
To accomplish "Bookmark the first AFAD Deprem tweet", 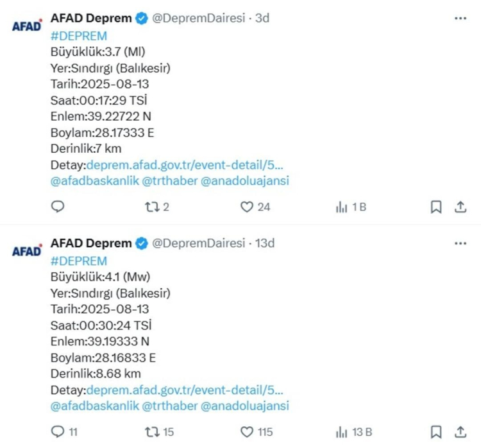I will click(x=435, y=207).
